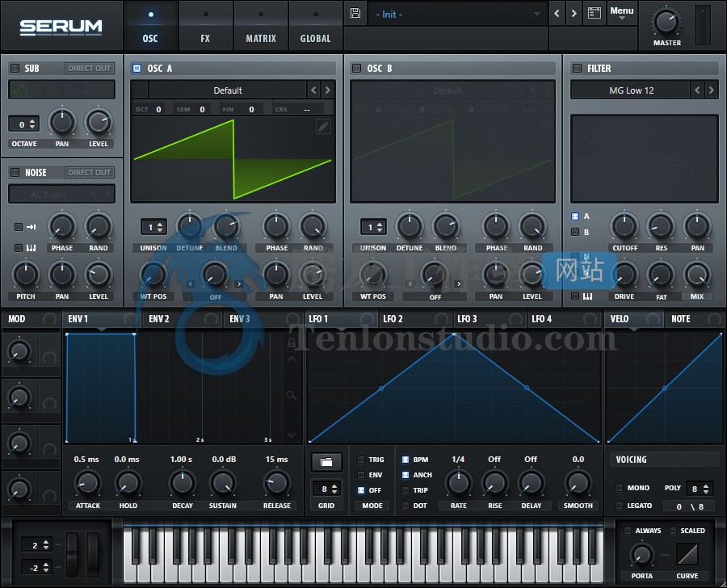Image resolution: width=727 pixels, height=588 pixels.
Task: Go to the previous preset arrow
Action: [x=557, y=14]
